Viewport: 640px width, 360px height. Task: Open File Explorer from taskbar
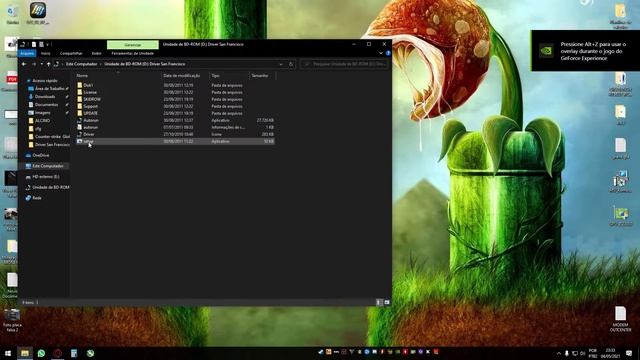[x=25, y=353]
